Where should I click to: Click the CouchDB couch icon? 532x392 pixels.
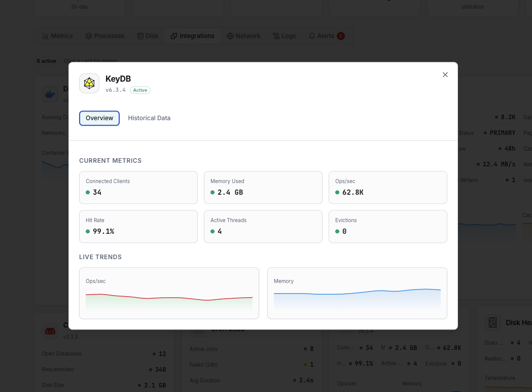point(50,330)
